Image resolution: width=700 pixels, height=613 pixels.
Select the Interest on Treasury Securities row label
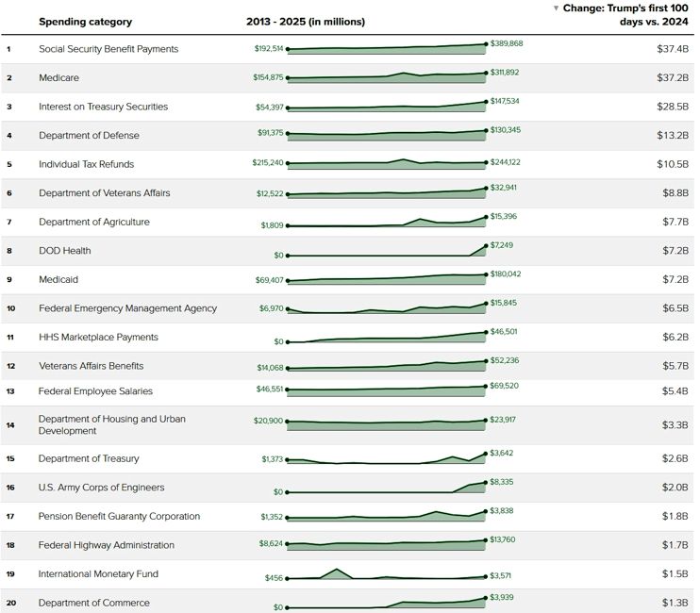pos(103,107)
